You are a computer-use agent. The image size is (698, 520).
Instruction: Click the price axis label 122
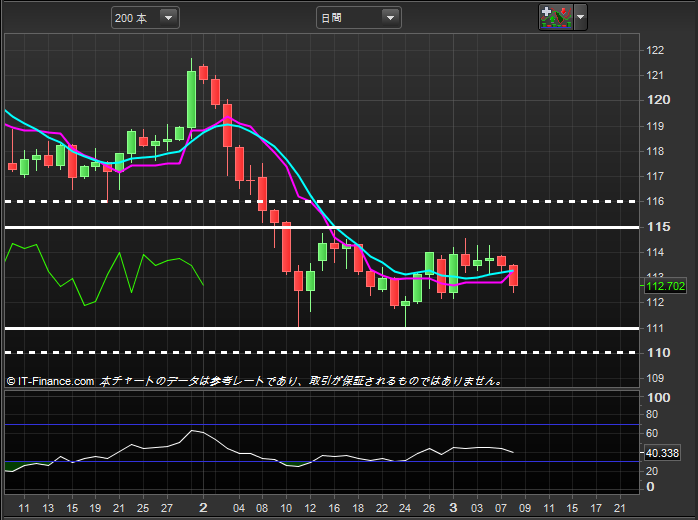pyautogui.click(x=655, y=50)
